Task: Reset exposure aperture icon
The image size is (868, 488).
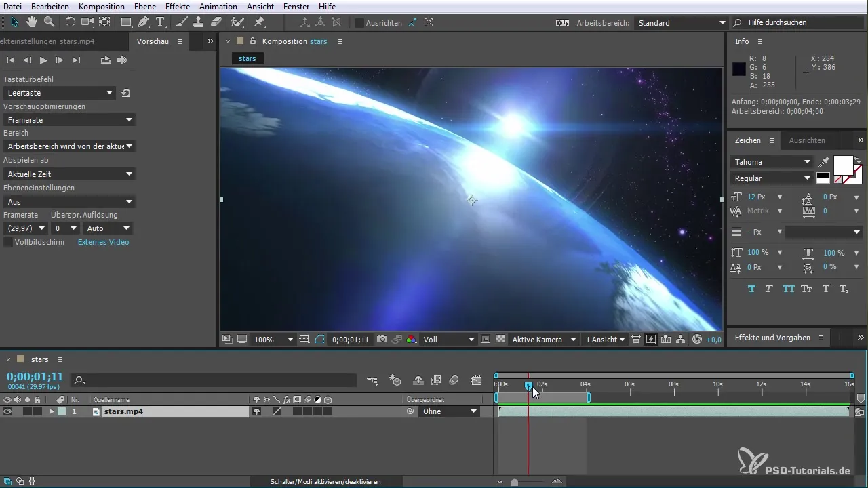Action: pos(697,340)
